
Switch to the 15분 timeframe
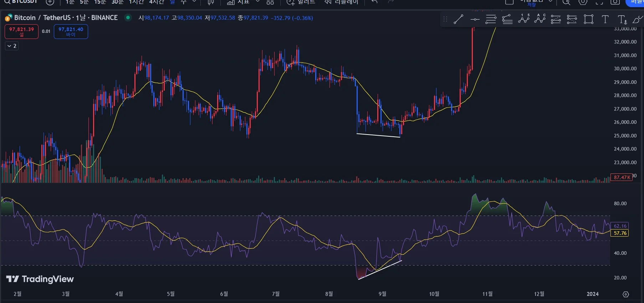[100, 2]
